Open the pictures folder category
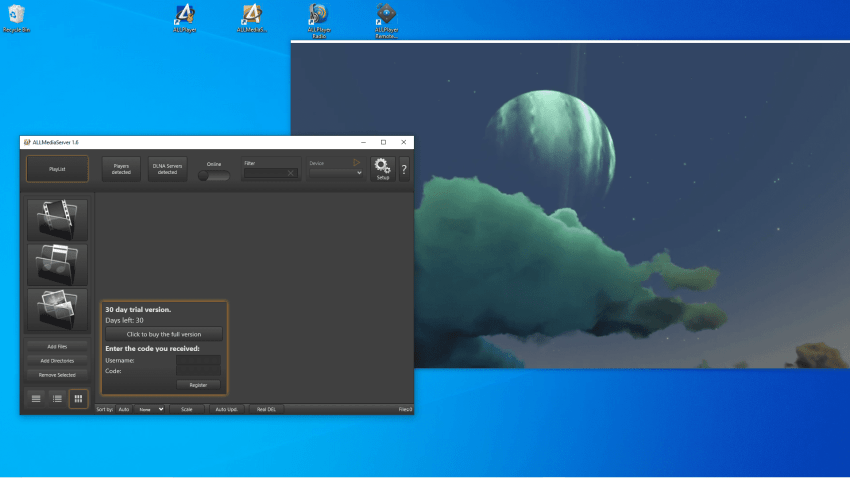Image resolution: width=850 pixels, height=478 pixels. (57, 310)
